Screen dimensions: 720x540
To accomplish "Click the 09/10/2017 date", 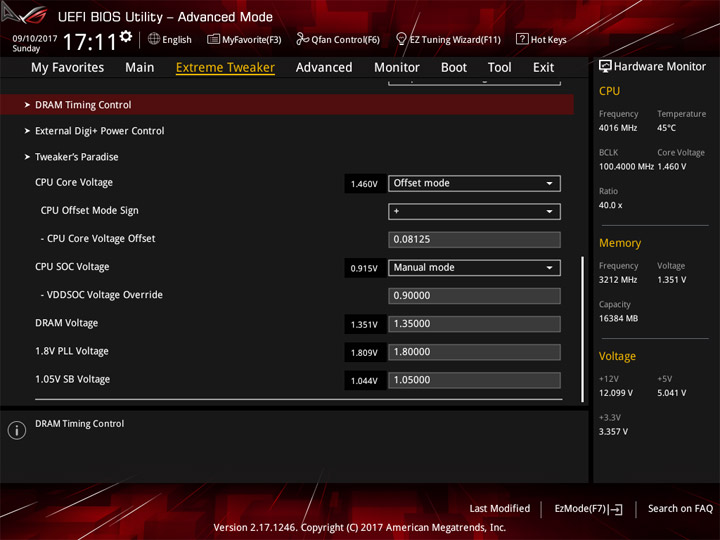I will point(35,39).
